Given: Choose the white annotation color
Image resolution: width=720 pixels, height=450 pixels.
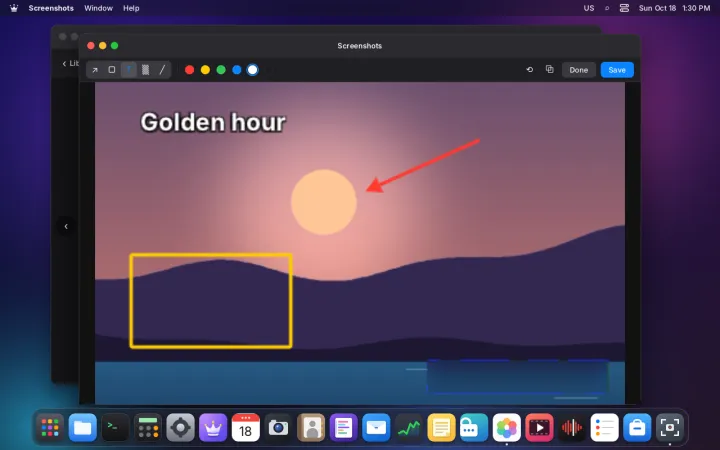Looking at the screenshot, I should (253, 70).
